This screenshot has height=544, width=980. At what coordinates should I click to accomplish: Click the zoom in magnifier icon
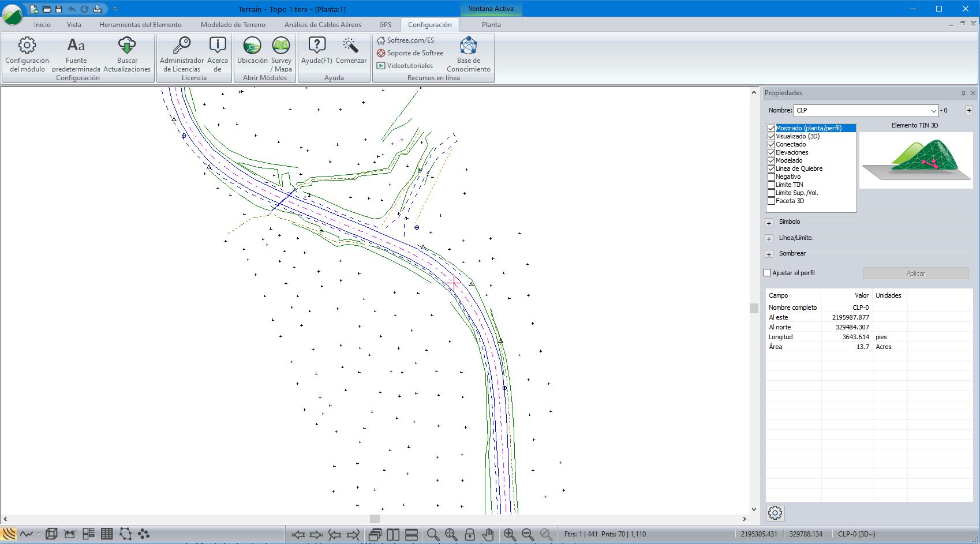point(510,534)
